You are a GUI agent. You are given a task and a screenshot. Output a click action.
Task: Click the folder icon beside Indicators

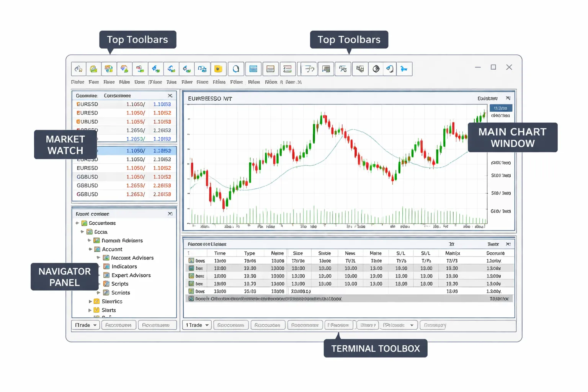click(106, 266)
